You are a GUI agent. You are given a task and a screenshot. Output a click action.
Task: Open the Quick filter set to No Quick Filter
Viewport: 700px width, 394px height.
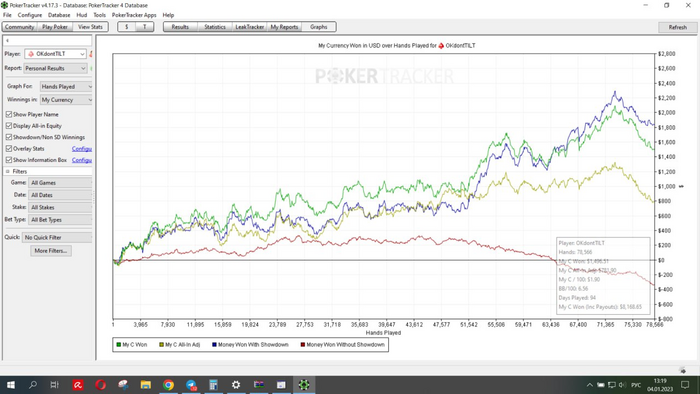[57, 237]
